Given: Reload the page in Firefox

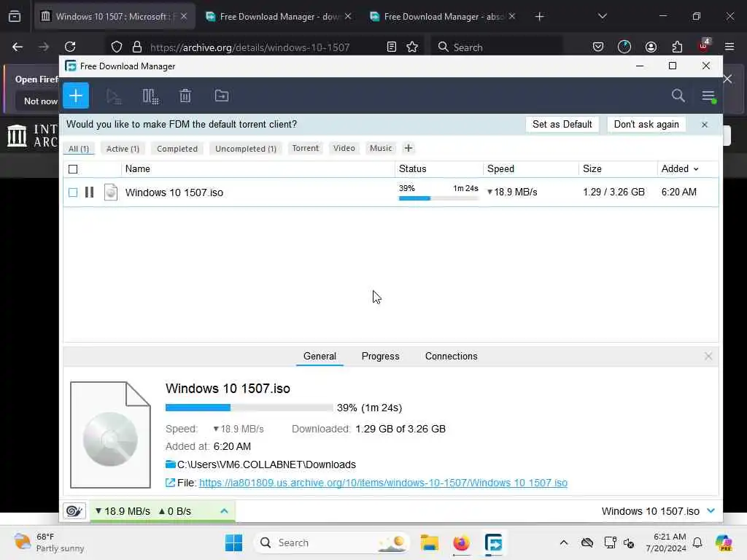Looking at the screenshot, I should click(70, 47).
